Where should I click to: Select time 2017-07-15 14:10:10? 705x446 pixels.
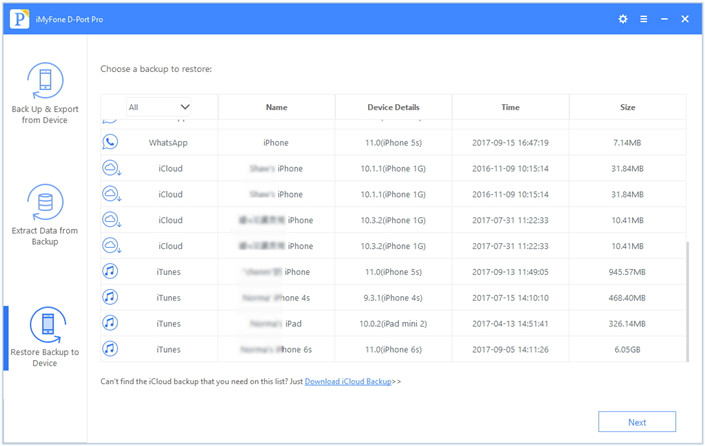[x=510, y=298]
